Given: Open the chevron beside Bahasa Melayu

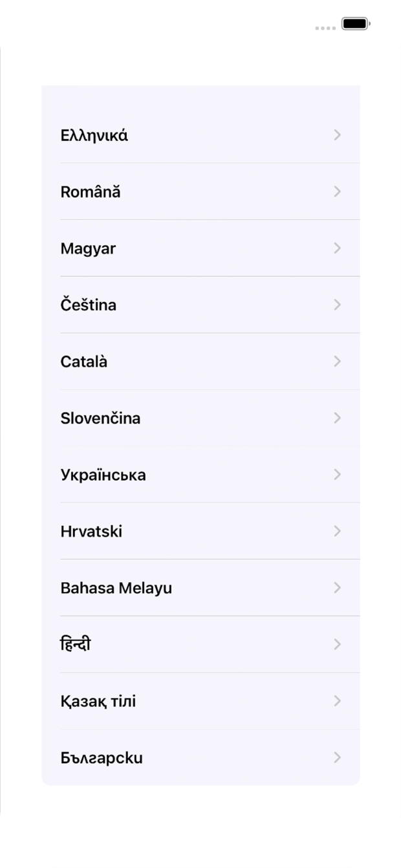Looking at the screenshot, I should click(338, 587).
